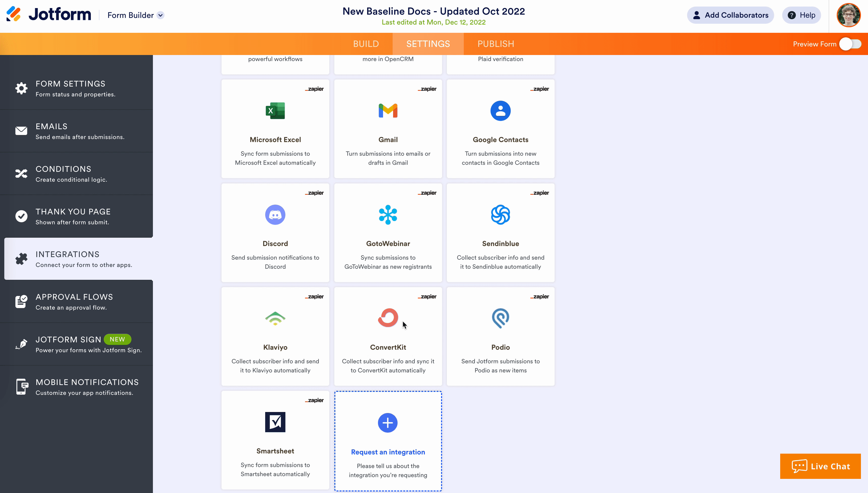The height and width of the screenshot is (493, 868).
Task: Open FORM SETTINGS in the sidebar
Action: click(x=76, y=88)
